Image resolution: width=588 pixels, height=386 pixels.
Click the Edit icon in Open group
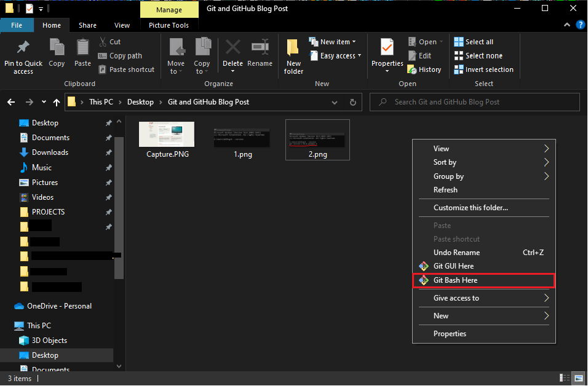coord(412,56)
